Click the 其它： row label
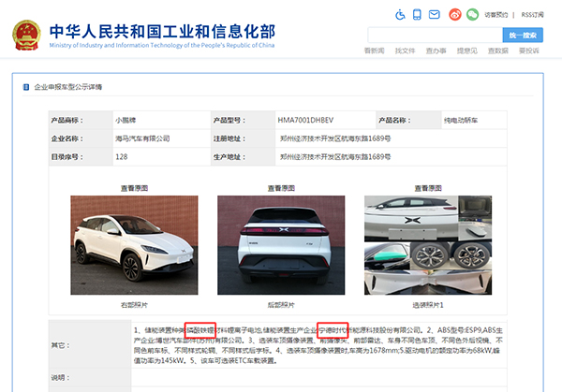 [x=61, y=345]
